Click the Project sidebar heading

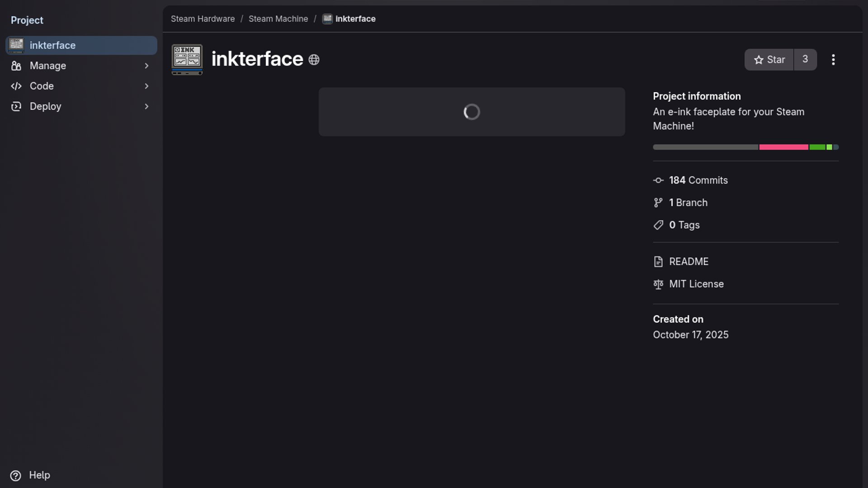[x=27, y=20]
